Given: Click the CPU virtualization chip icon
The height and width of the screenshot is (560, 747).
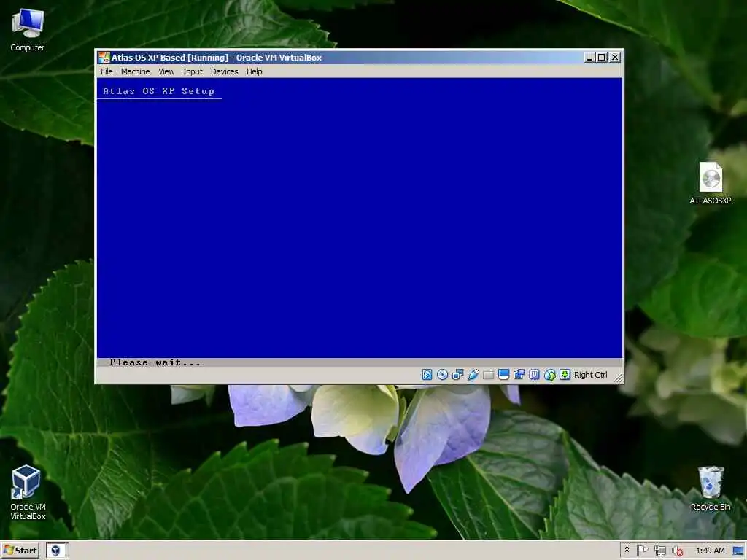Looking at the screenshot, I should [535, 375].
